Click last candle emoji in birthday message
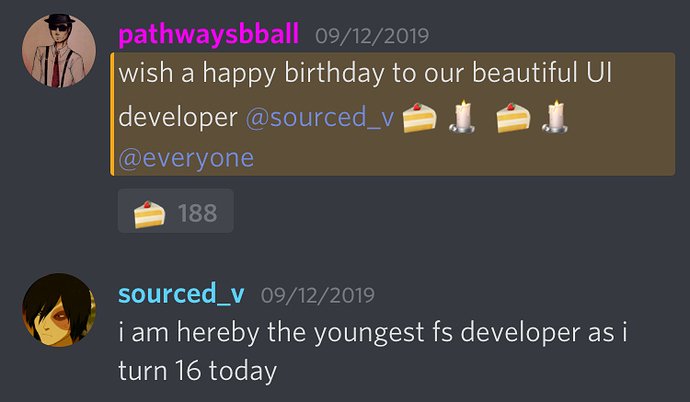690x402 pixels. pos(555,117)
